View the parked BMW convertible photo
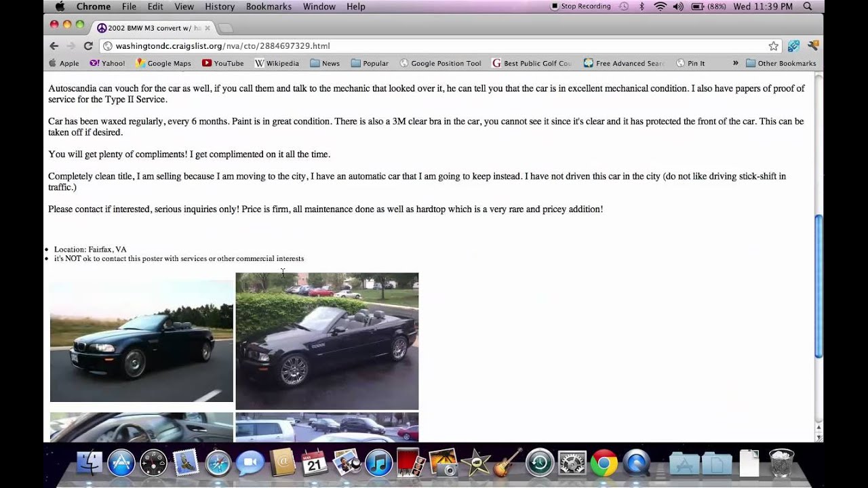The width and height of the screenshot is (868, 488). (x=327, y=341)
